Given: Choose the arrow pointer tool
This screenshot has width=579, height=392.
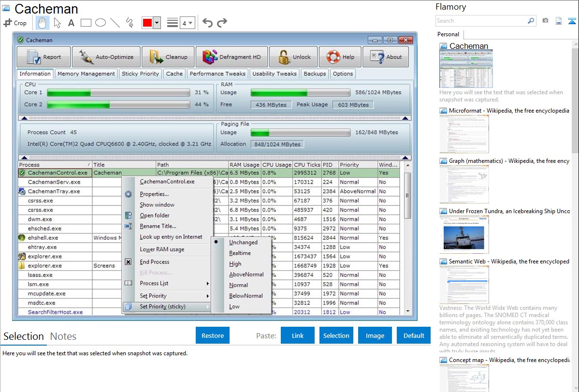Looking at the screenshot, I should (57, 23).
